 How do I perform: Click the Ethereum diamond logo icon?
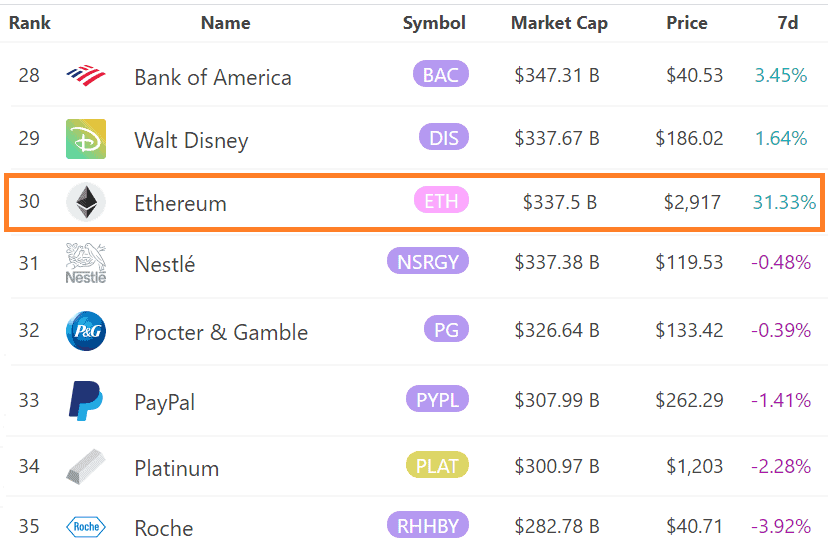pos(86,202)
